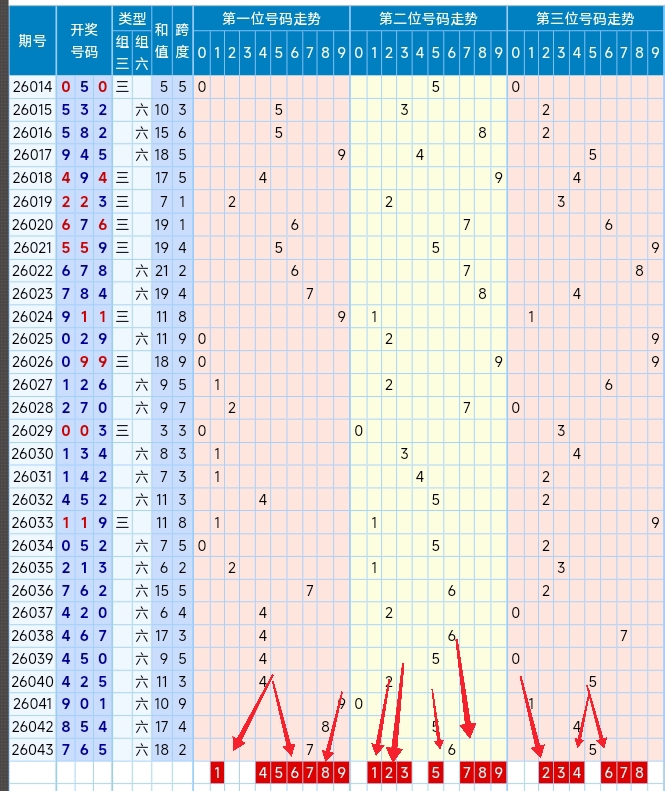Screen dimensions: 665x791
Task: Select red box 5 below second-position columns
Action: (435, 772)
